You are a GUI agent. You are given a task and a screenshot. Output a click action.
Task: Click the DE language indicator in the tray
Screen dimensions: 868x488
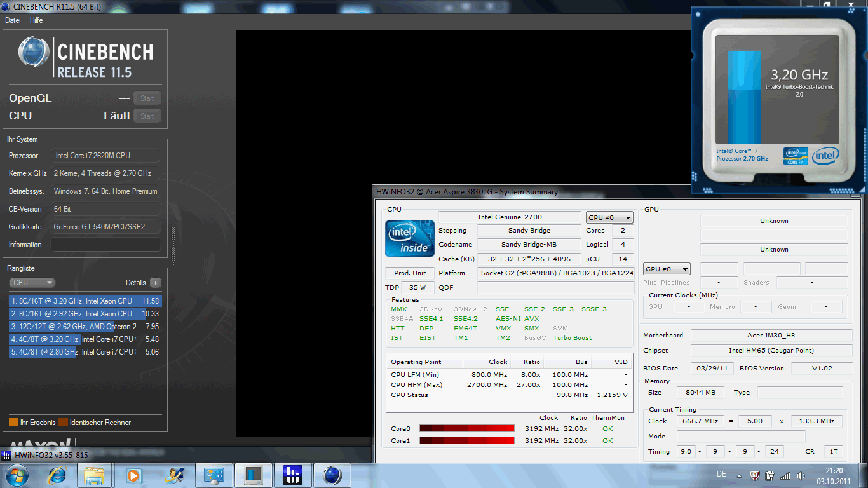(x=721, y=474)
